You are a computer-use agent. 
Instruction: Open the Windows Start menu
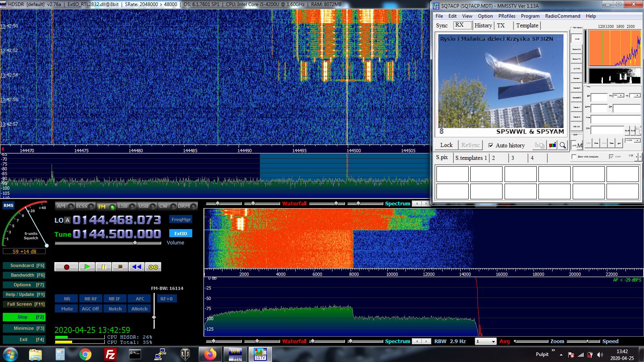(x=10, y=354)
